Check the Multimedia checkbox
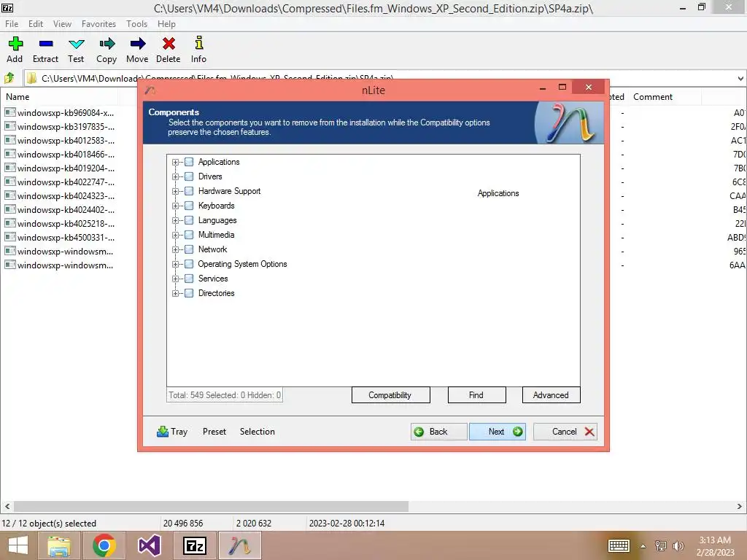747x560 pixels. point(189,235)
